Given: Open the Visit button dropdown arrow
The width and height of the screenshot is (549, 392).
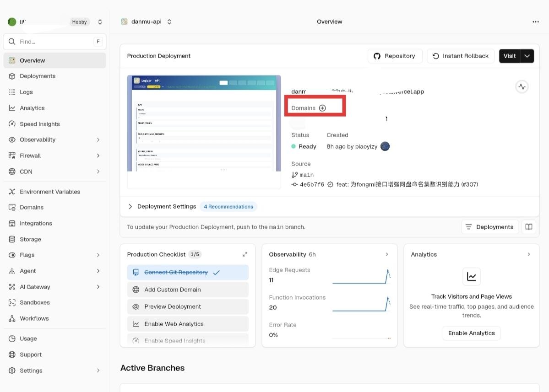Looking at the screenshot, I should coord(527,56).
